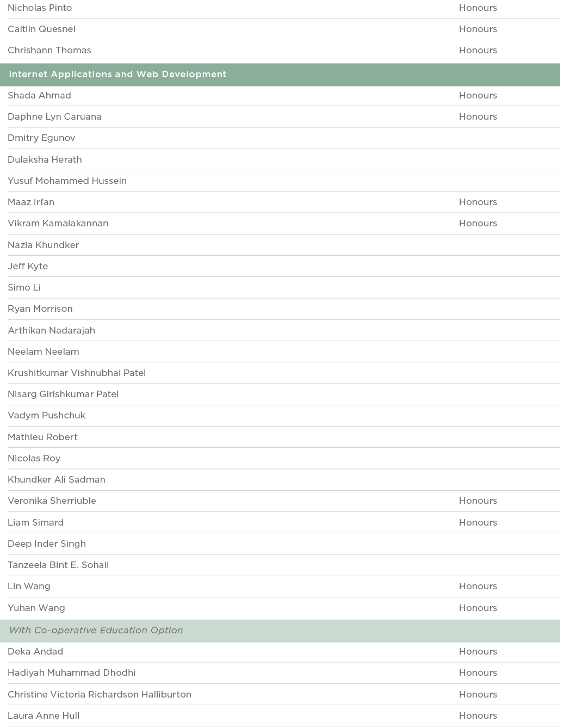Click the Honours label beside Maaz Irfan

(x=478, y=202)
